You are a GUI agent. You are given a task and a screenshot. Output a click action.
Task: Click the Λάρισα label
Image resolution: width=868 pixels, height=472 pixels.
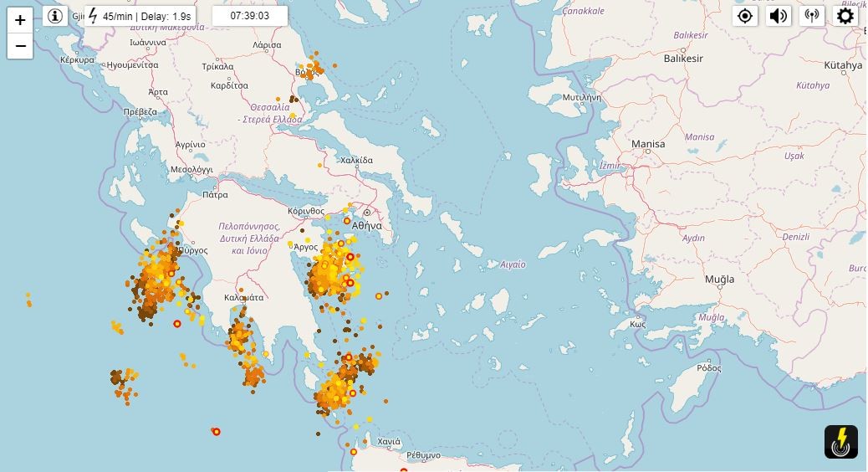pyautogui.click(x=267, y=45)
